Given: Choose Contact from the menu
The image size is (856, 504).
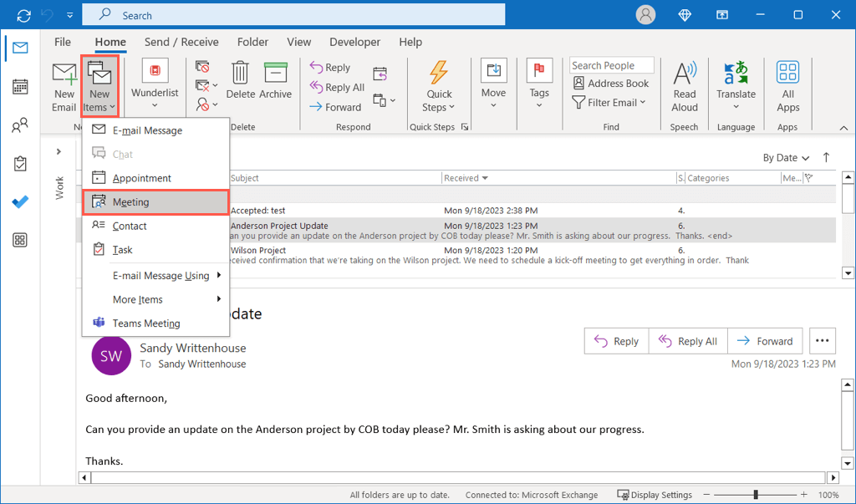Looking at the screenshot, I should (155, 226).
